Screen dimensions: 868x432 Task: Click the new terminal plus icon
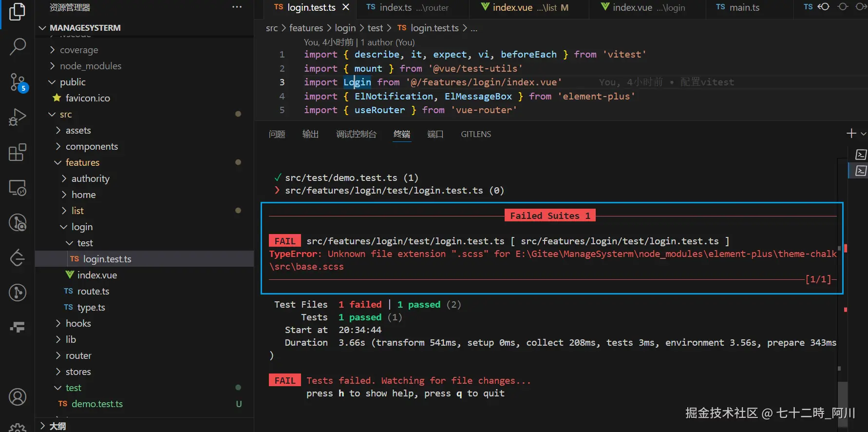click(851, 134)
